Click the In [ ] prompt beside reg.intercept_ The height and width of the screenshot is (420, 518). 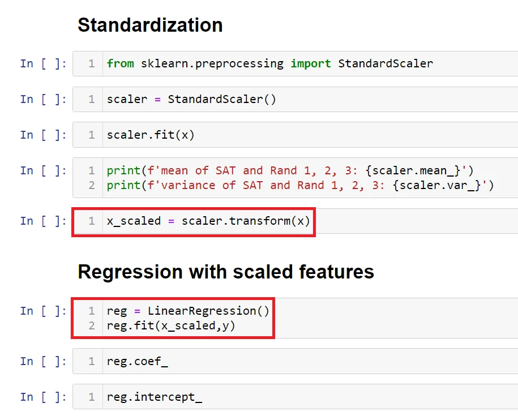43,397
